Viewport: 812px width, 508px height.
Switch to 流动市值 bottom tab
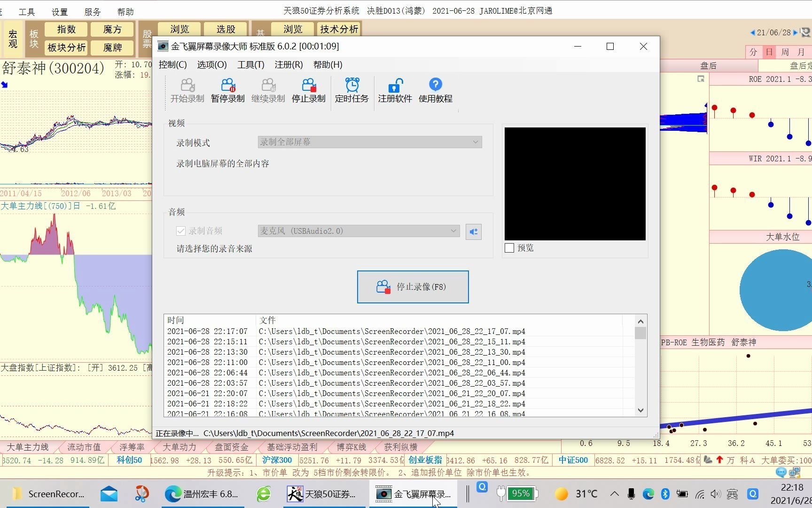coord(84,447)
